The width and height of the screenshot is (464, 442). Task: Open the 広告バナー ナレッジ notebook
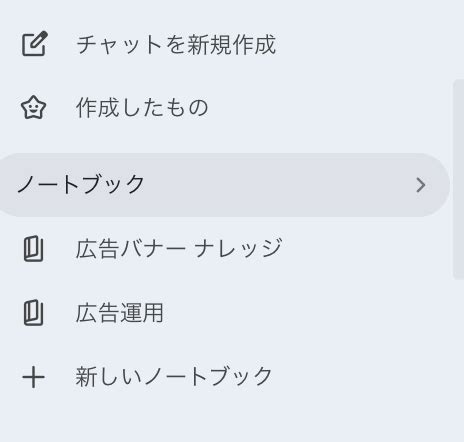tap(179, 248)
